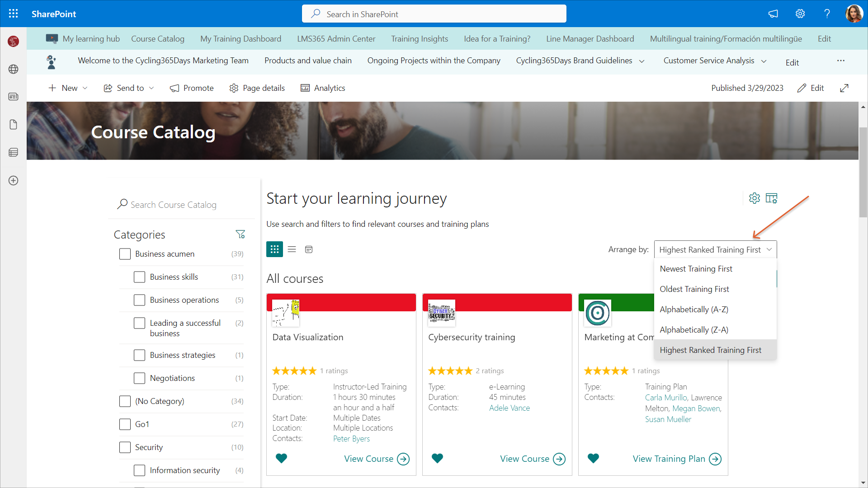This screenshot has width=868, height=488.
Task: Open the table view settings icon
Action: [771, 198]
